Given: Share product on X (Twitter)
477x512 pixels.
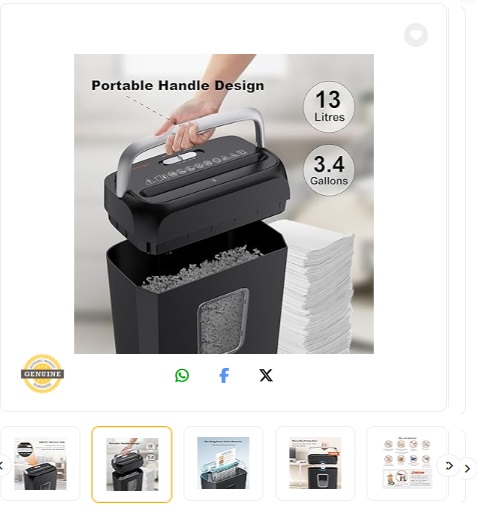Looking at the screenshot, I should point(266,375).
